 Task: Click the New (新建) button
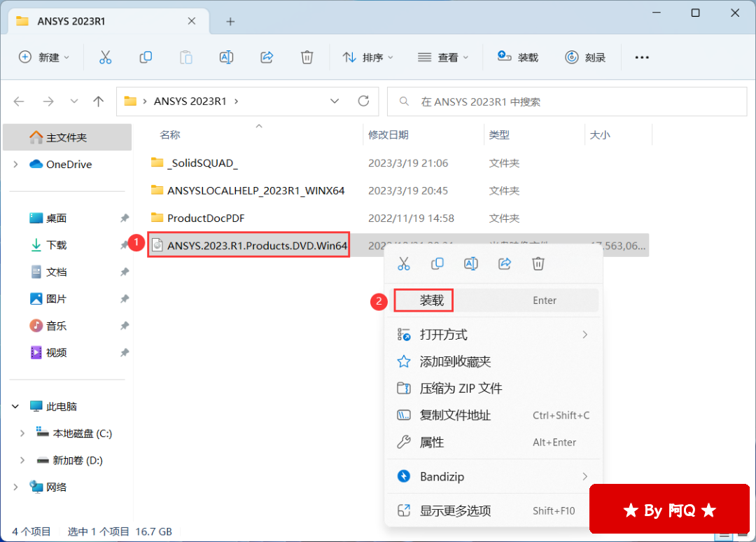pos(43,57)
